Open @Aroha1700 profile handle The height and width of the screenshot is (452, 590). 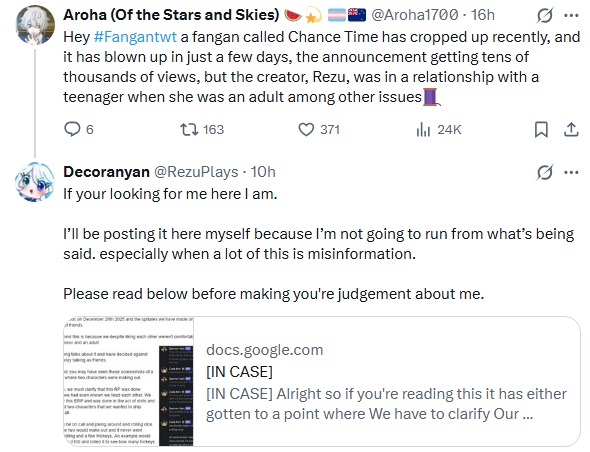(415, 15)
